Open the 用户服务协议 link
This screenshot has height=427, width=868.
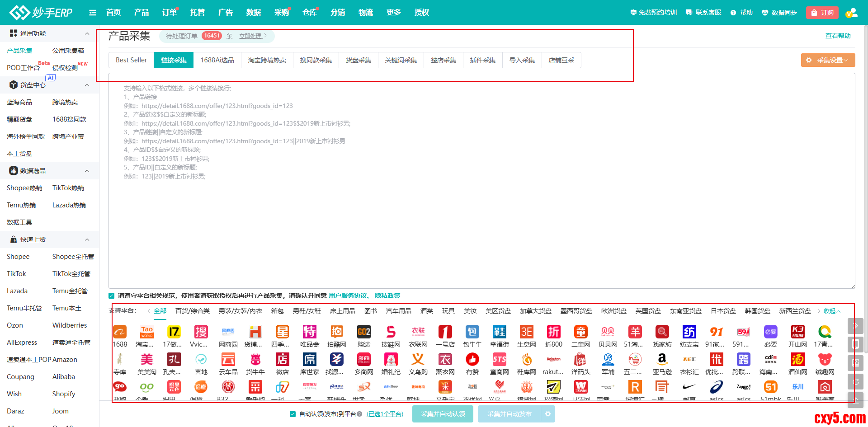click(348, 296)
